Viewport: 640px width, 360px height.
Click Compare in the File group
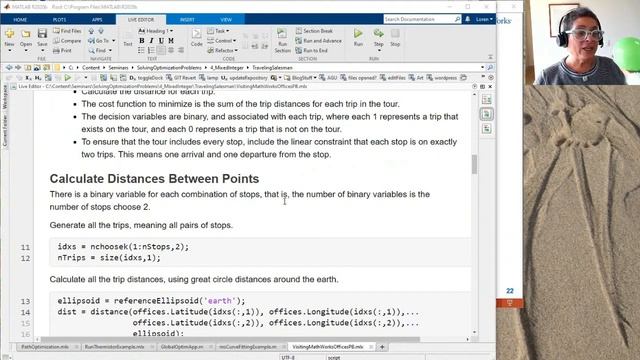67,41
